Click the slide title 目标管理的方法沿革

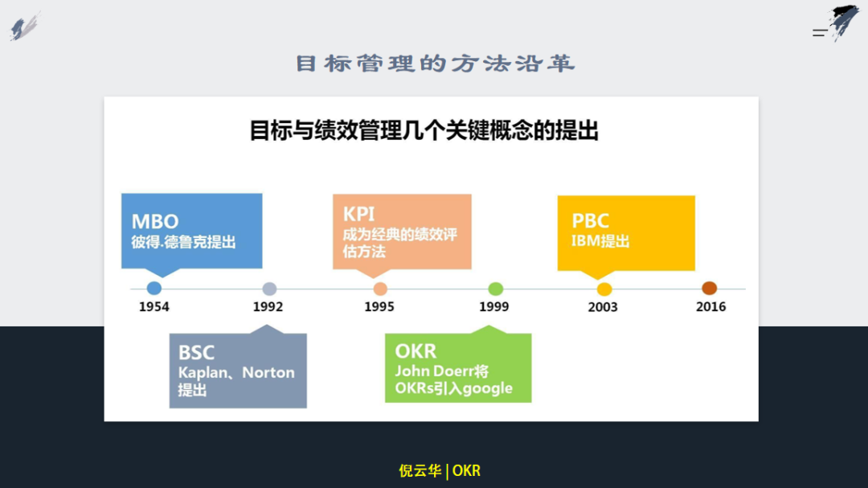[435, 64]
